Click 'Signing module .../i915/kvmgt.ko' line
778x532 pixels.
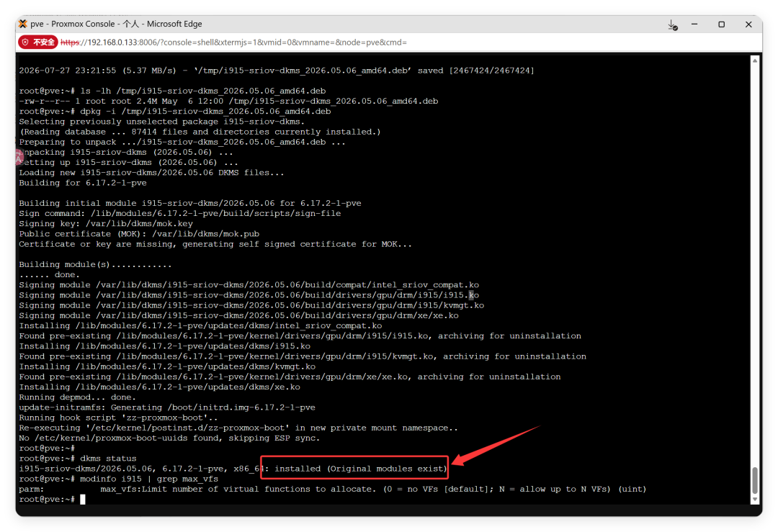pyautogui.click(x=251, y=305)
